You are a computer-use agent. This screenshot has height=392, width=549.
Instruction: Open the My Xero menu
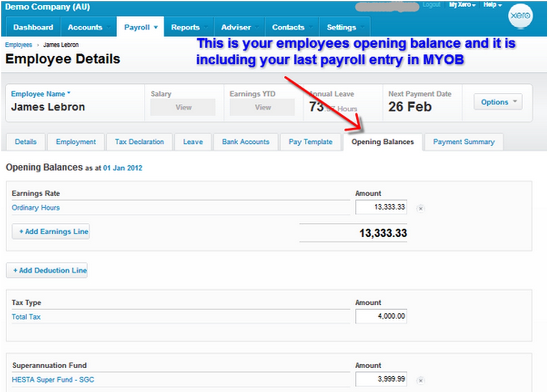pos(462,5)
